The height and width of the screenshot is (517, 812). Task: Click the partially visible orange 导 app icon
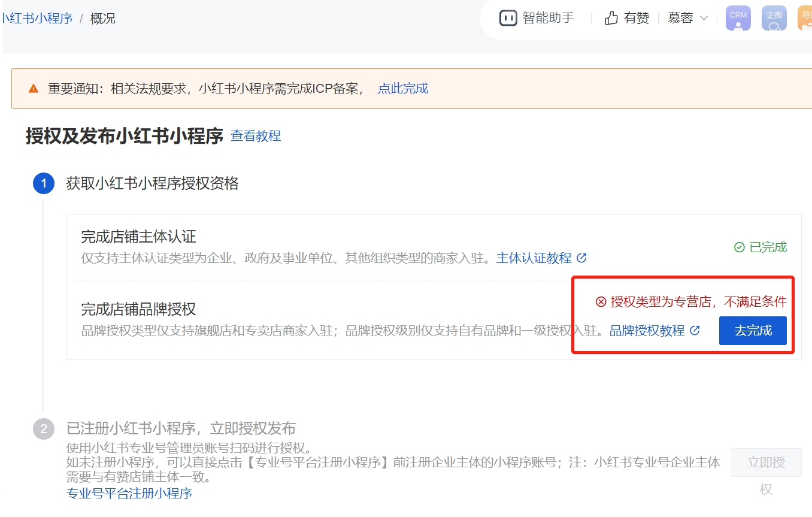pyautogui.click(x=805, y=19)
